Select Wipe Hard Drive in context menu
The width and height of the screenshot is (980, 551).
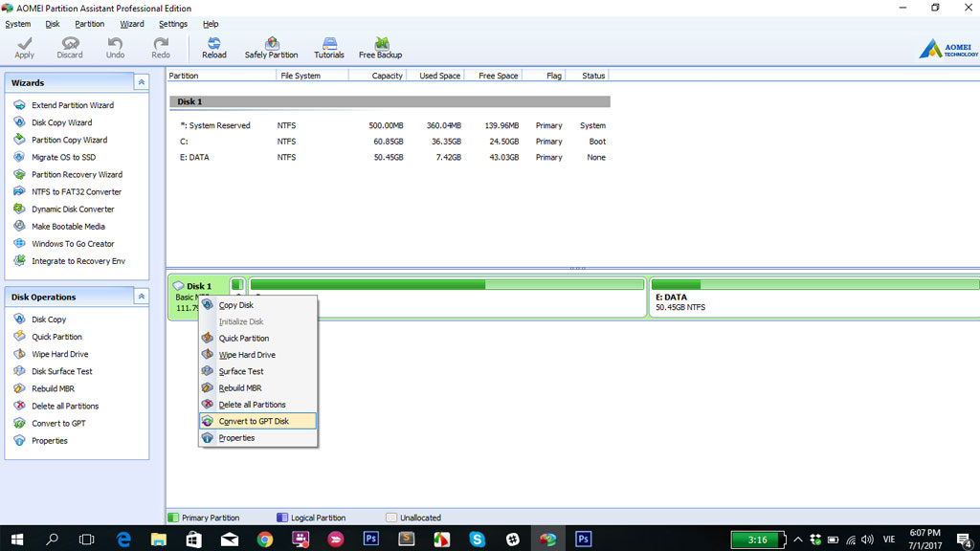(x=257, y=355)
